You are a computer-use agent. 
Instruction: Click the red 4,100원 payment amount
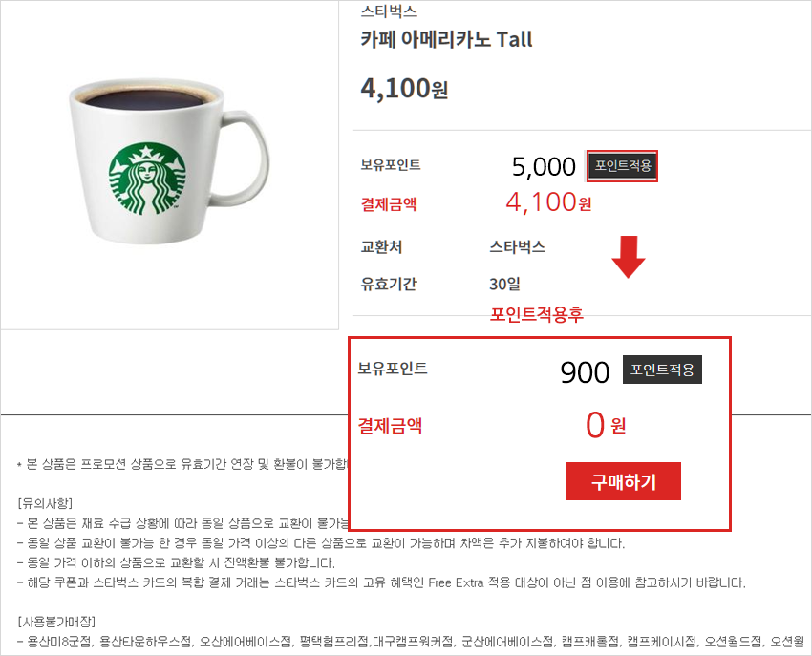(x=548, y=203)
